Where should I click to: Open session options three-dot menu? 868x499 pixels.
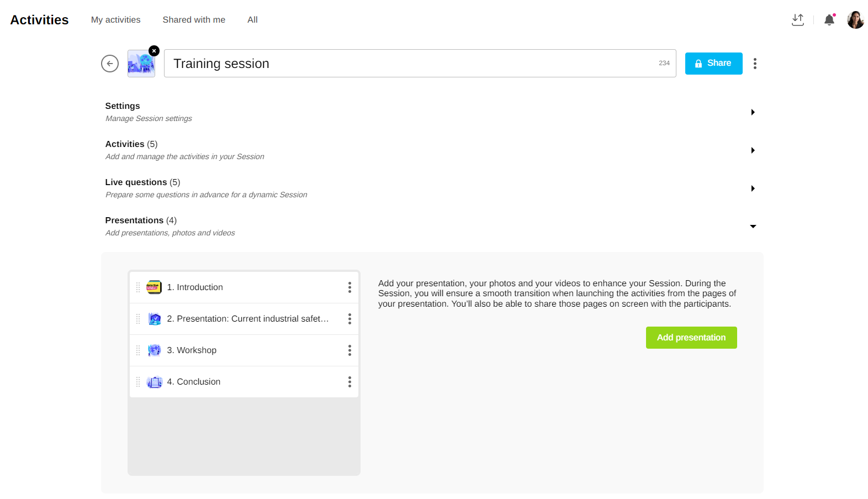click(755, 64)
